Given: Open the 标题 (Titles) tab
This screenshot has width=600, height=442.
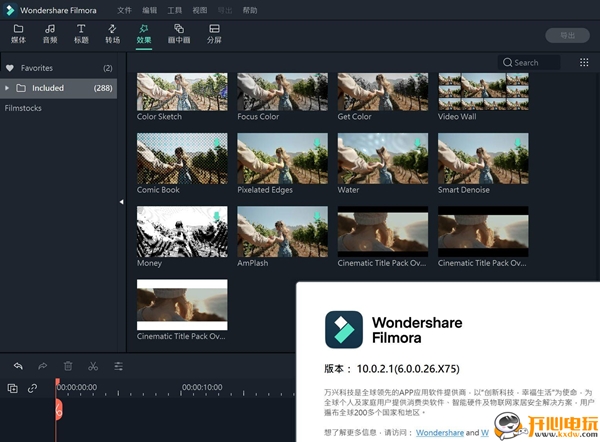Looking at the screenshot, I should [81, 34].
